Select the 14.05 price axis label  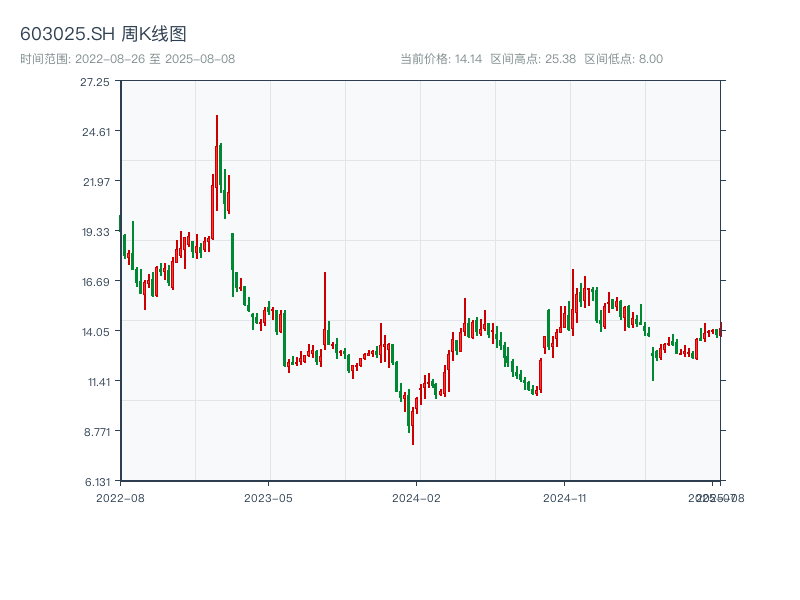(x=97, y=332)
